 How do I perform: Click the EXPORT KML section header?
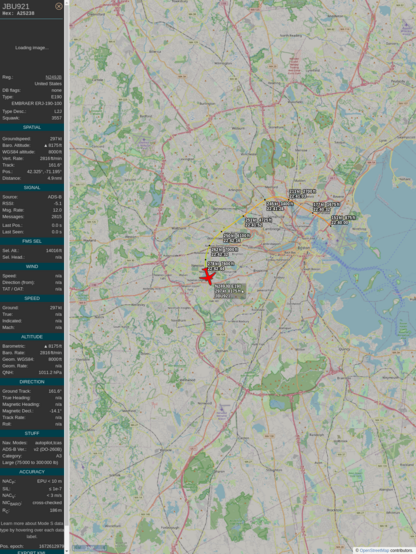point(32,552)
